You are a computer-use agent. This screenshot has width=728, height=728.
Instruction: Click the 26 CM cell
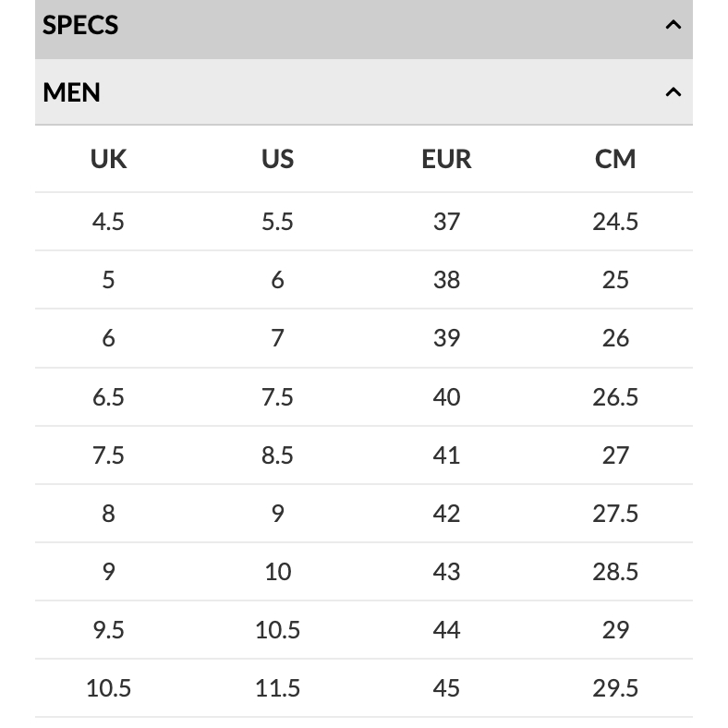pos(615,338)
